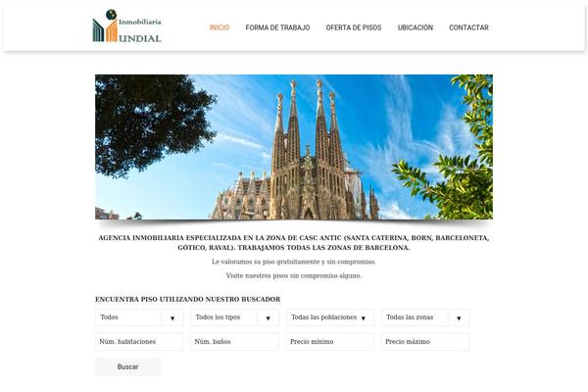This screenshot has height=392, width=588.
Task: Expand the Todos dropdown
Action: click(139, 318)
